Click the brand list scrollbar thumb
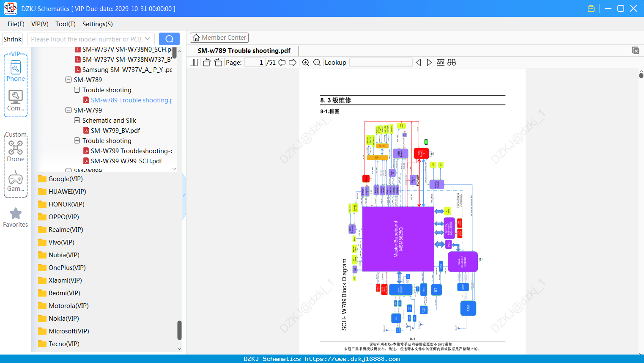This screenshot has height=363, width=644. tap(179, 330)
